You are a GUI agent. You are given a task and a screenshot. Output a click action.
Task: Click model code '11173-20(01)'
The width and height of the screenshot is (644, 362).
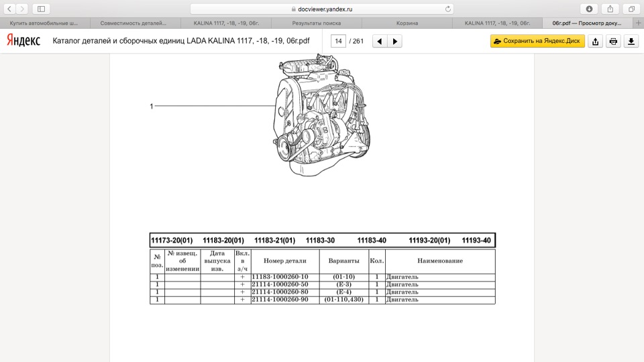[172, 241]
